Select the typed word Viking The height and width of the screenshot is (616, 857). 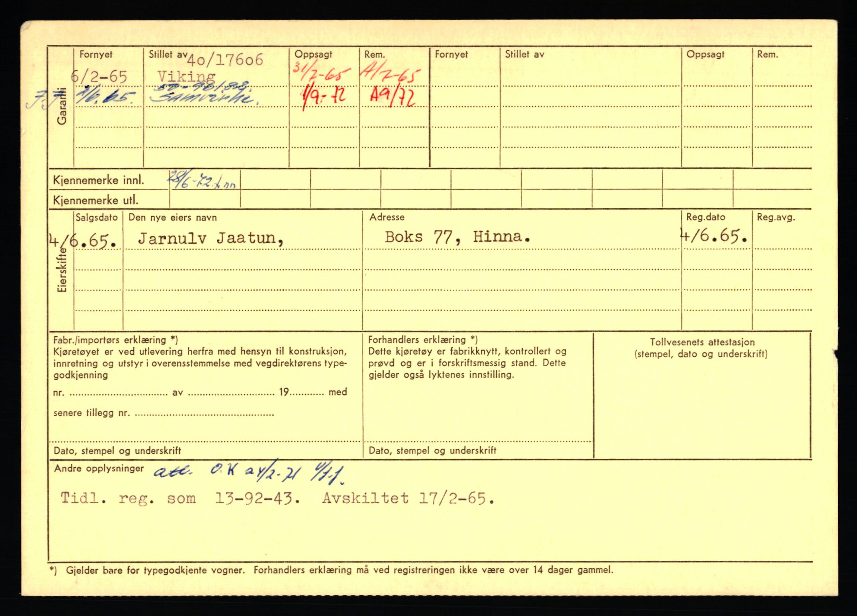click(x=186, y=77)
